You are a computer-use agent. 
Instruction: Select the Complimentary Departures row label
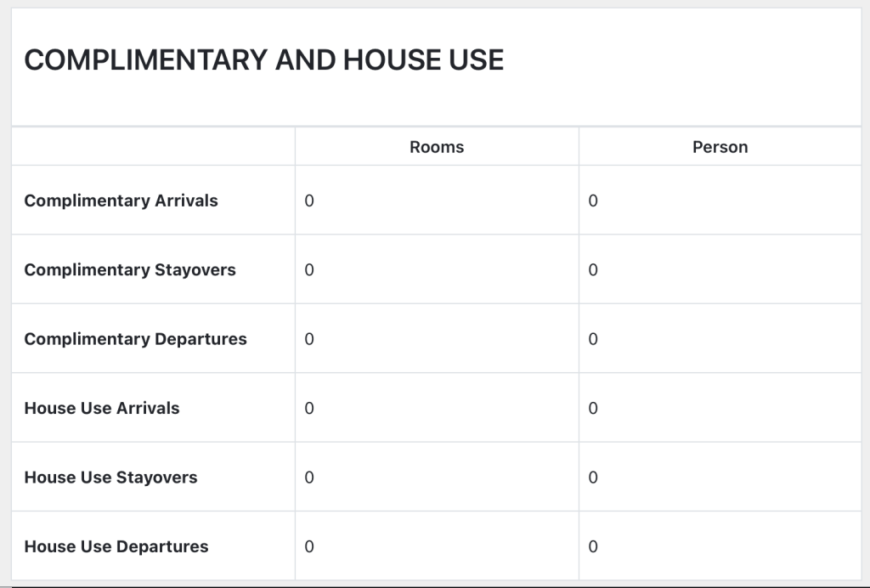pyautogui.click(x=135, y=339)
